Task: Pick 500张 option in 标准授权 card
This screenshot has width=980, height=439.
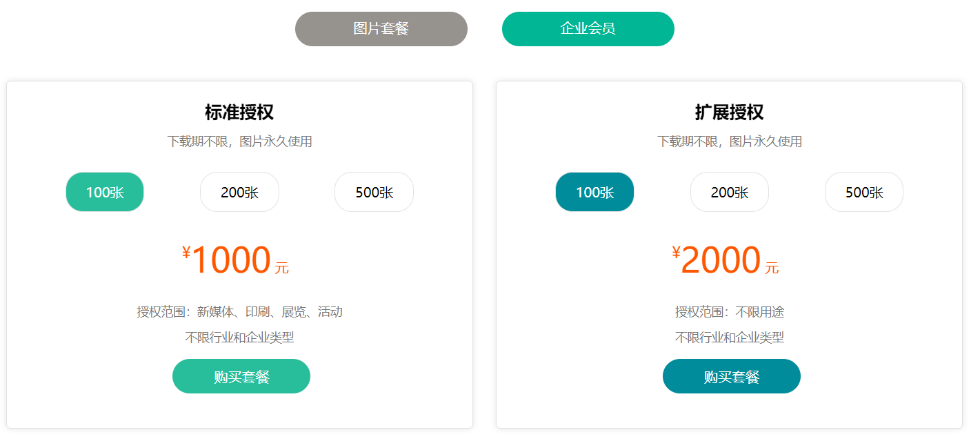Action: pyautogui.click(x=374, y=192)
